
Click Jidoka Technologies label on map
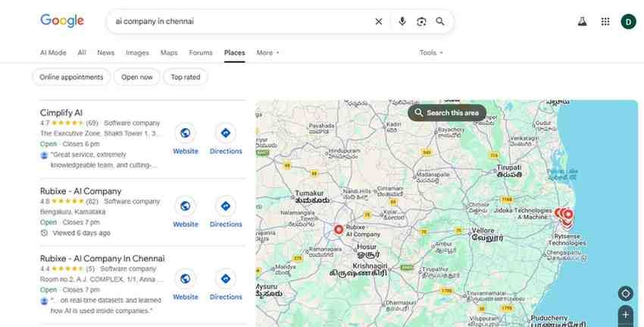pyautogui.click(x=523, y=213)
